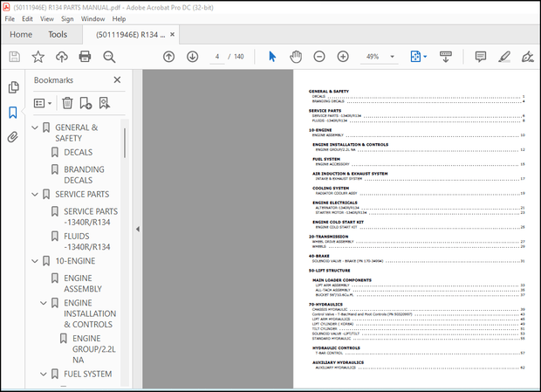Upload the file to cloud

tap(62, 57)
